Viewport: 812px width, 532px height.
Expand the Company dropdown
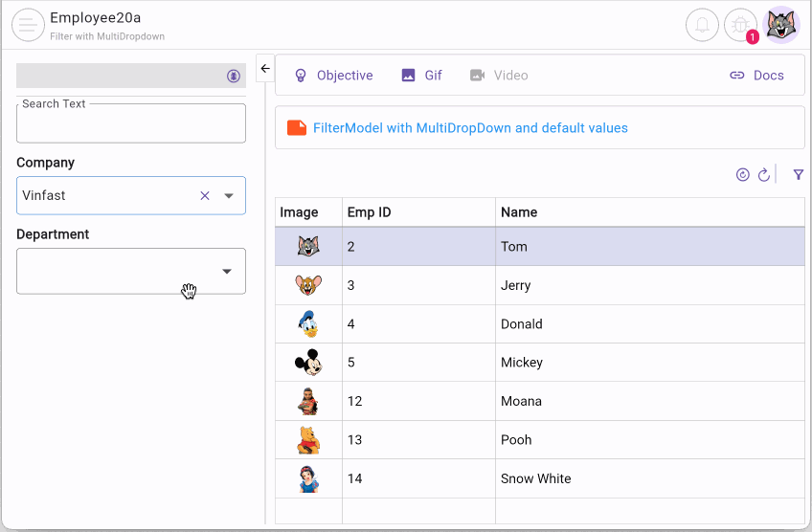[x=229, y=195]
